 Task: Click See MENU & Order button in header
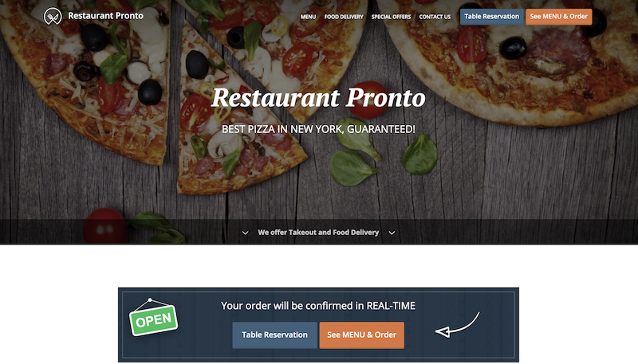tap(559, 17)
